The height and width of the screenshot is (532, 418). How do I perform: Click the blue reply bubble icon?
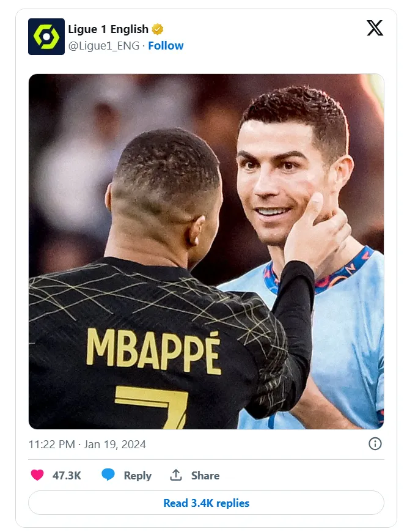[108, 475]
